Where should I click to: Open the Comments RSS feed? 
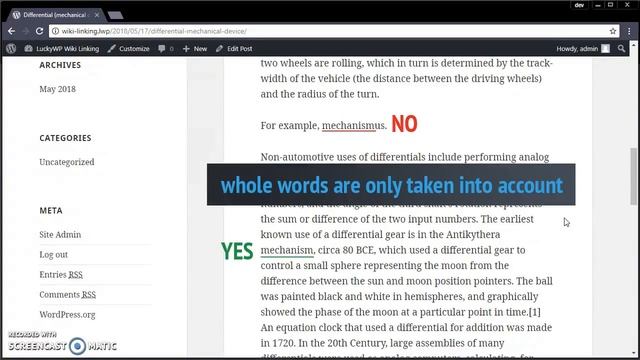click(x=67, y=295)
